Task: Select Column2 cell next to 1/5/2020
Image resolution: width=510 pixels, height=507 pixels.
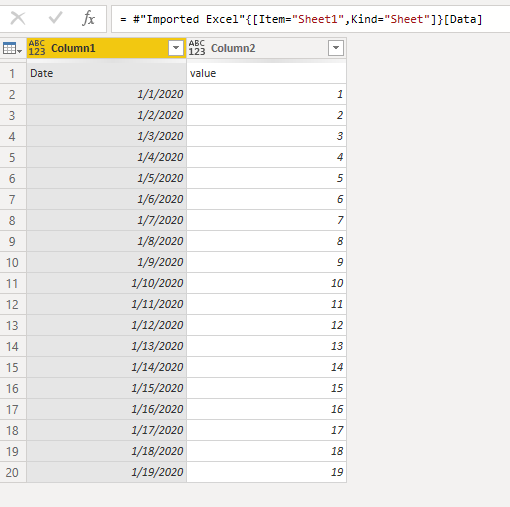Action: tap(266, 178)
